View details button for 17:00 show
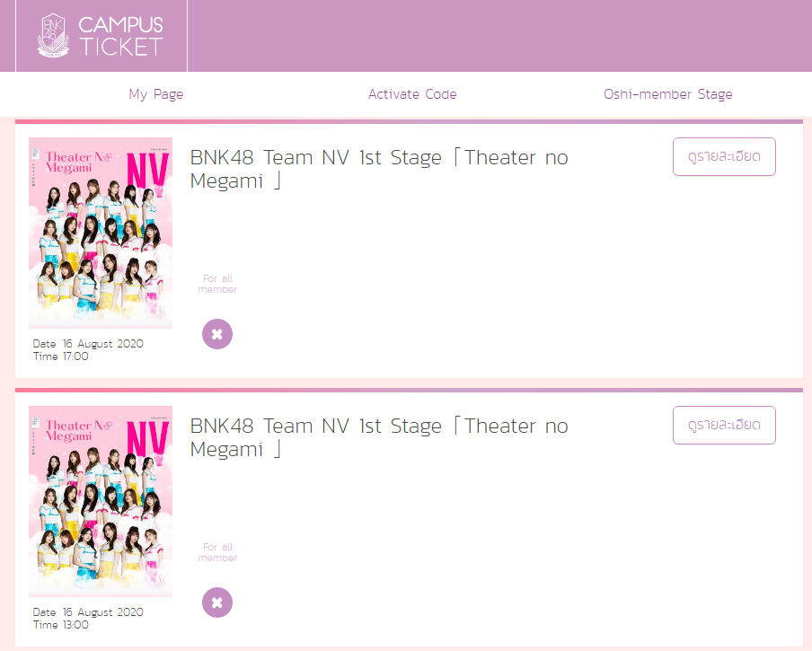Viewport: 812px width, 651px height. click(724, 156)
